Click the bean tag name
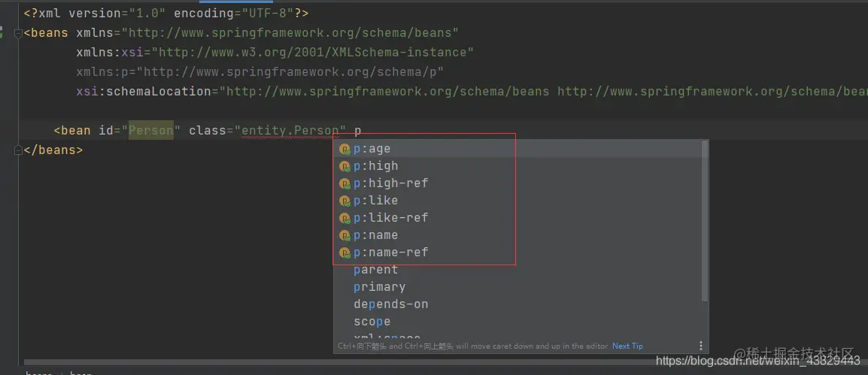The width and height of the screenshot is (868, 375). coord(76,131)
